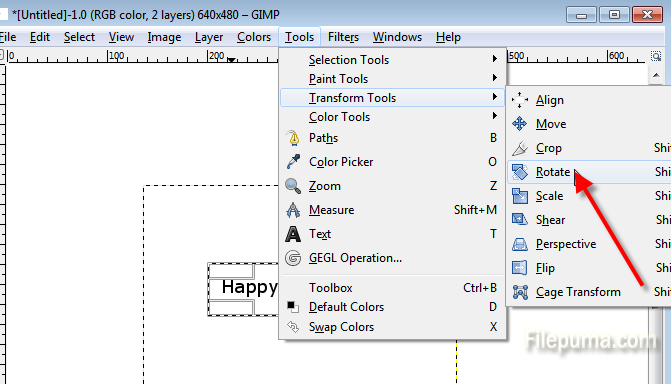Open the Transform Tools submenu arrow
This screenshot has width=671, height=384.
(x=495, y=97)
